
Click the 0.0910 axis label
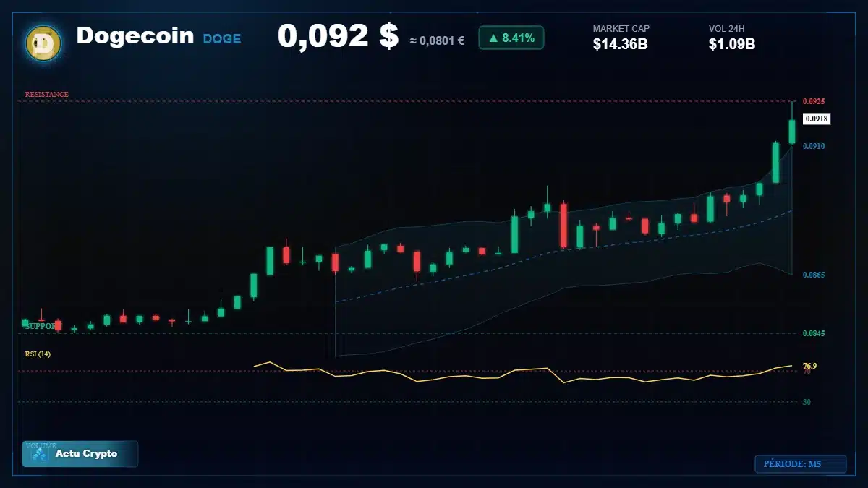pos(814,146)
